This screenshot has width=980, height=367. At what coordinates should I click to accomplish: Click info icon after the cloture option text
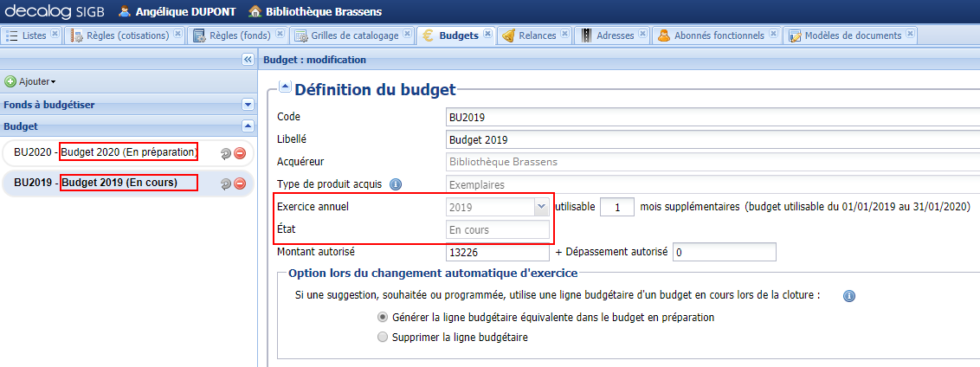click(849, 296)
